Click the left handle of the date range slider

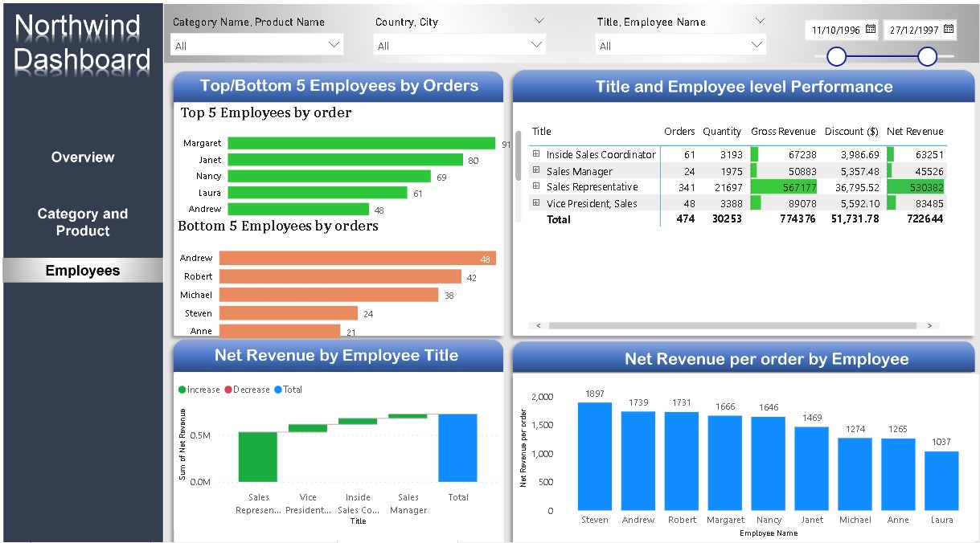pyautogui.click(x=836, y=57)
